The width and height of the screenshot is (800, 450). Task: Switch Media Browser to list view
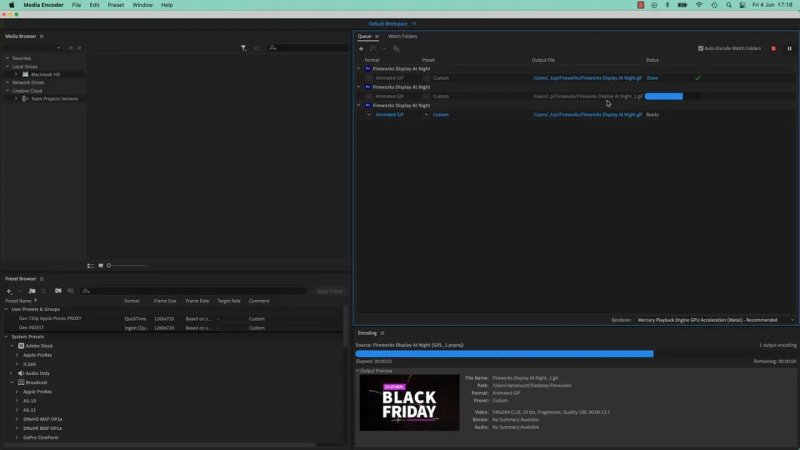pyautogui.click(x=90, y=266)
